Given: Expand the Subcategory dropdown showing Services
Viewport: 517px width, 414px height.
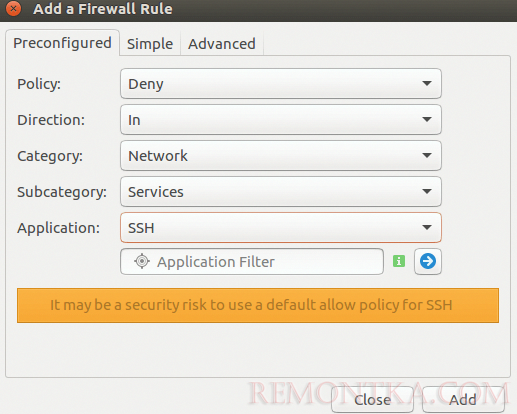Looking at the screenshot, I should tap(281, 192).
